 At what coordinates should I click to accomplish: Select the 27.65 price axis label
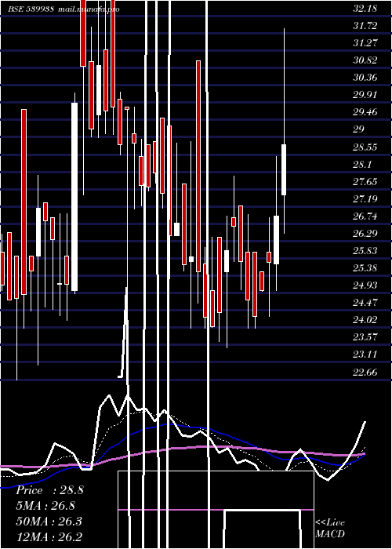point(365,181)
